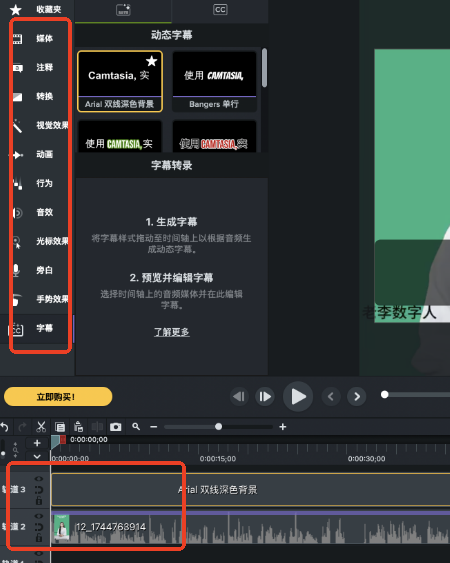The width and height of the screenshot is (450, 563).
Task: Select the Arial 双线深色背景 caption style
Action: pyautogui.click(x=120, y=81)
